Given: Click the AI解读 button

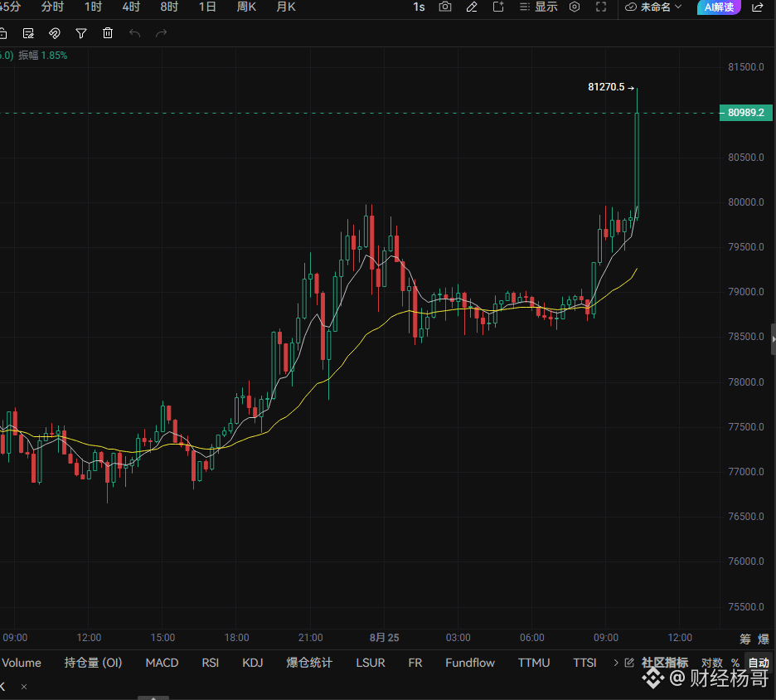Looking at the screenshot, I should tap(719, 7).
